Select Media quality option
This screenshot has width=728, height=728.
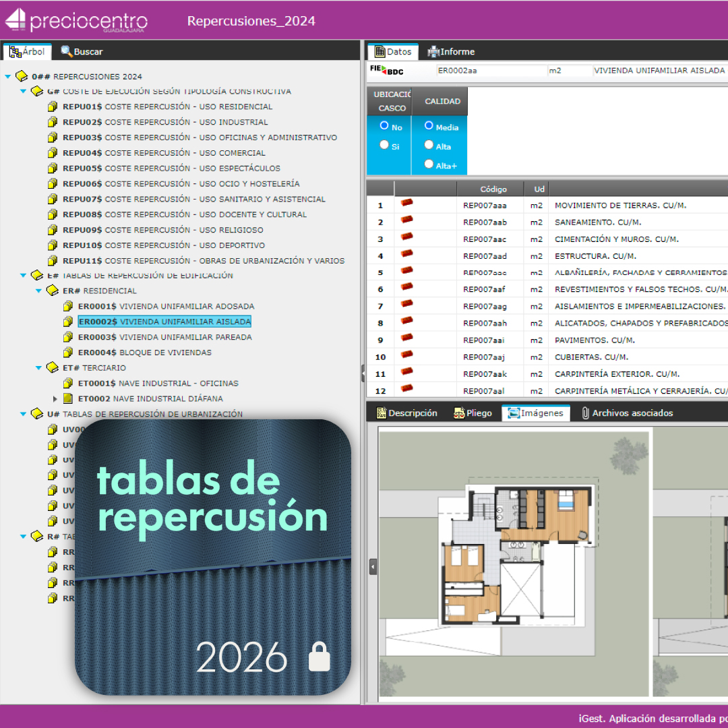429,125
